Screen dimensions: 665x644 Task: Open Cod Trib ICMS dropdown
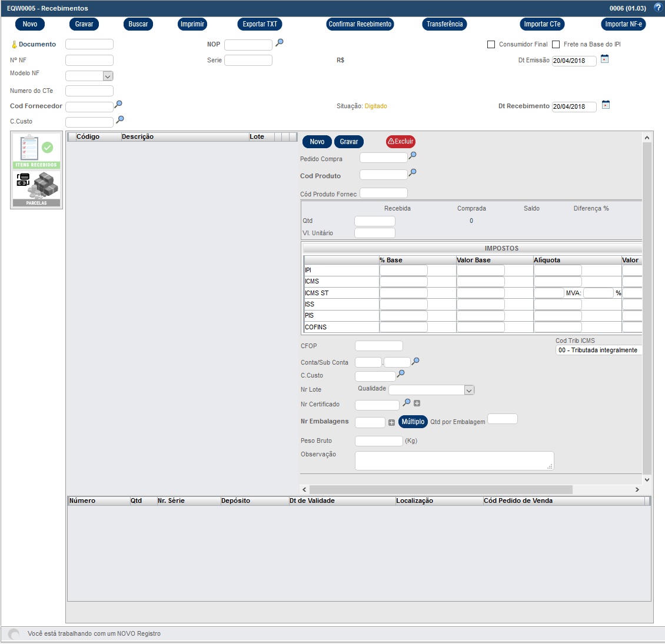tap(598, 350)
